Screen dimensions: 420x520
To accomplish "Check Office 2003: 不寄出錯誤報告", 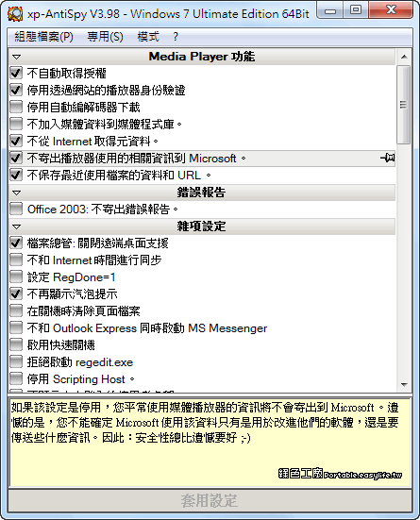I will [16, 209].
